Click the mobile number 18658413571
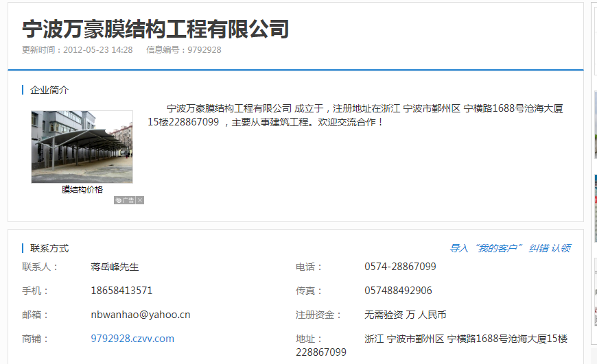The image size is (597, 364). point(121,291)
